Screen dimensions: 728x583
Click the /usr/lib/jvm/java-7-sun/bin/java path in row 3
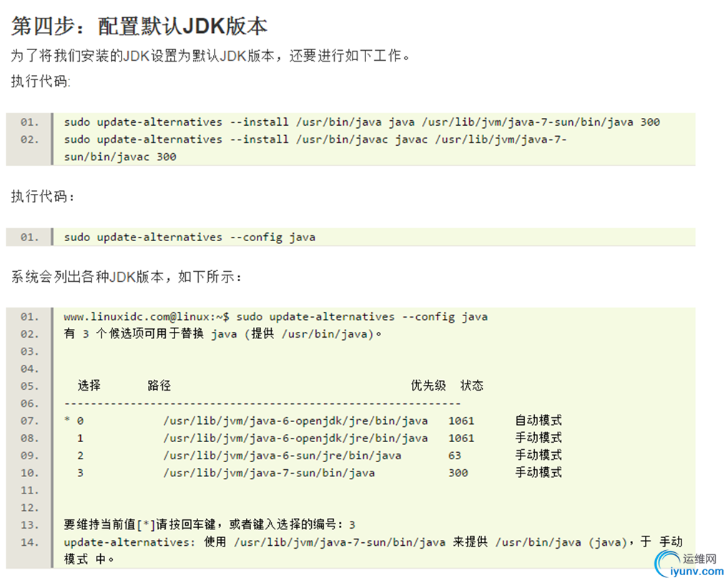(x=269, y=473)
